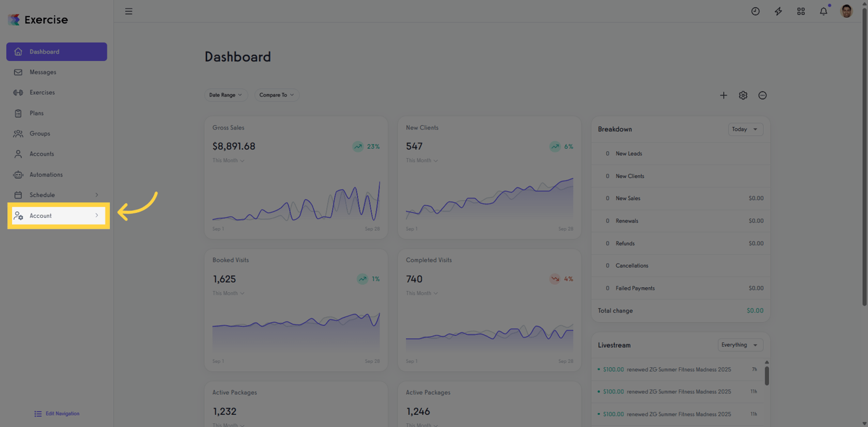Click the recent history clock icon
The height and width of the screenshot is (427, 868).
pyautogui.click(x=755, y=11)
